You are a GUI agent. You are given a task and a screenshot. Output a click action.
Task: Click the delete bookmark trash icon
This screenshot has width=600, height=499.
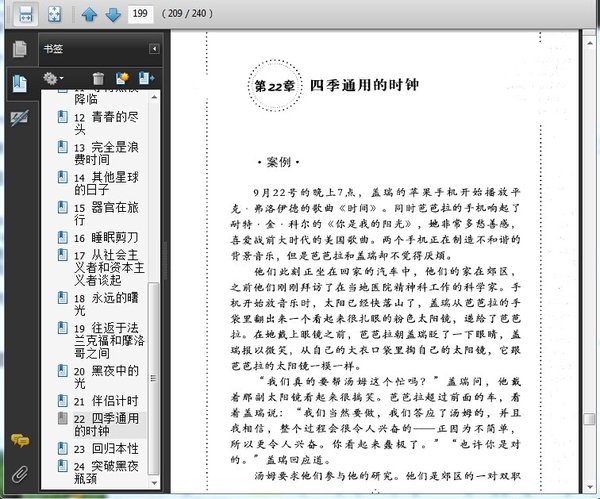[98, 78]
